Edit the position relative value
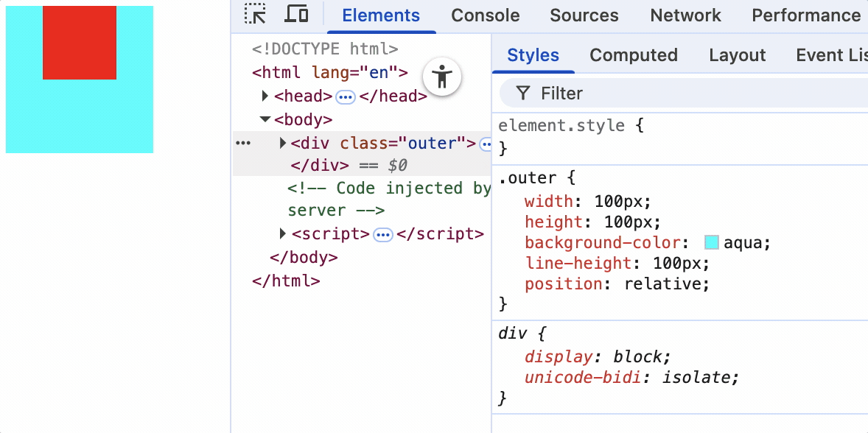 point(662,284)
